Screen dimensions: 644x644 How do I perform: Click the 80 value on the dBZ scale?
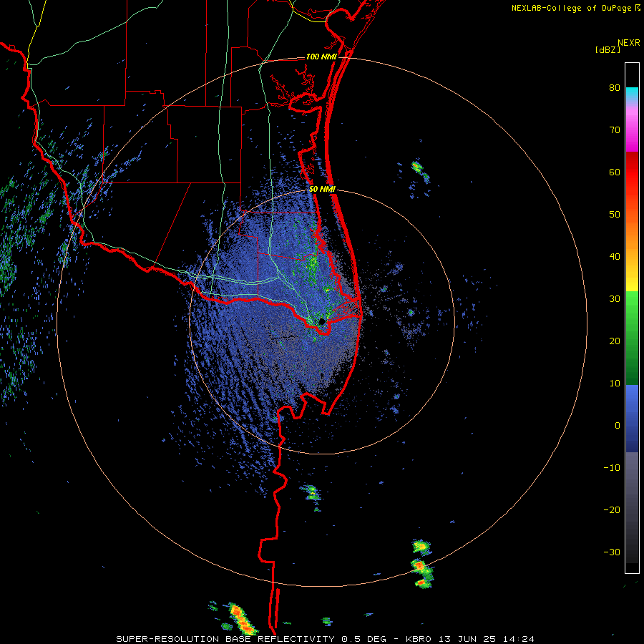[615, 88]
